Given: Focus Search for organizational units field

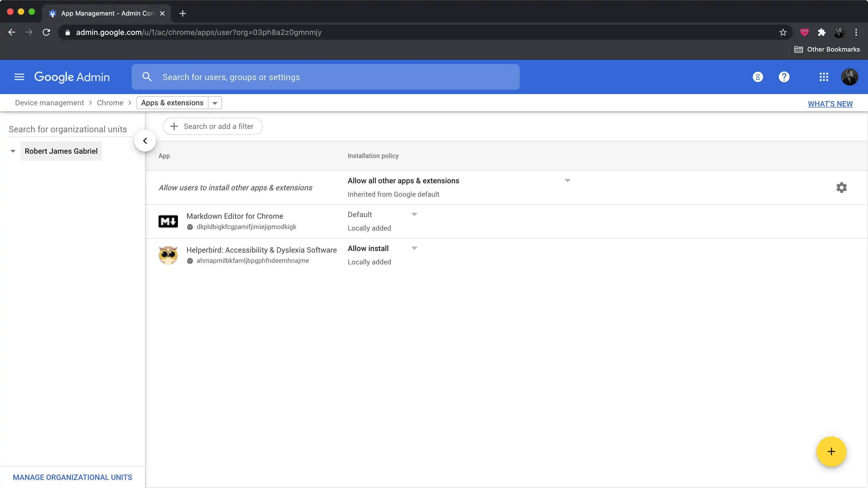Looking at the screenshot, I should tap(70, 130).
